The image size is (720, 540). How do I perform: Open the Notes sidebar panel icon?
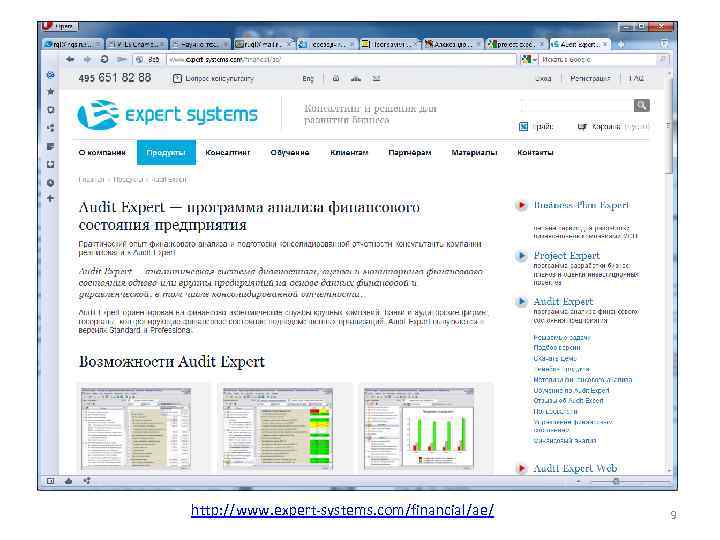pos(51,146)
